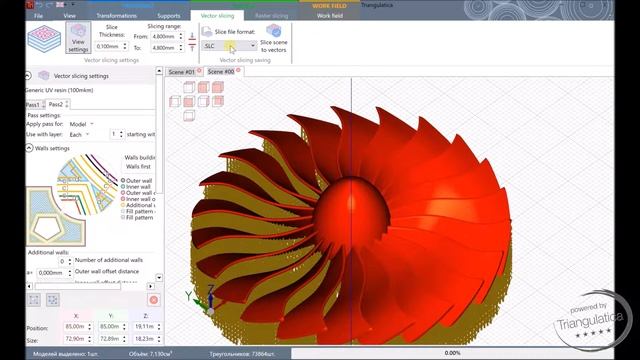Viewport: 640px width, 360px height.
Task: Toggle the fourth legend marker, Inner wall
Action: point(123,199)
